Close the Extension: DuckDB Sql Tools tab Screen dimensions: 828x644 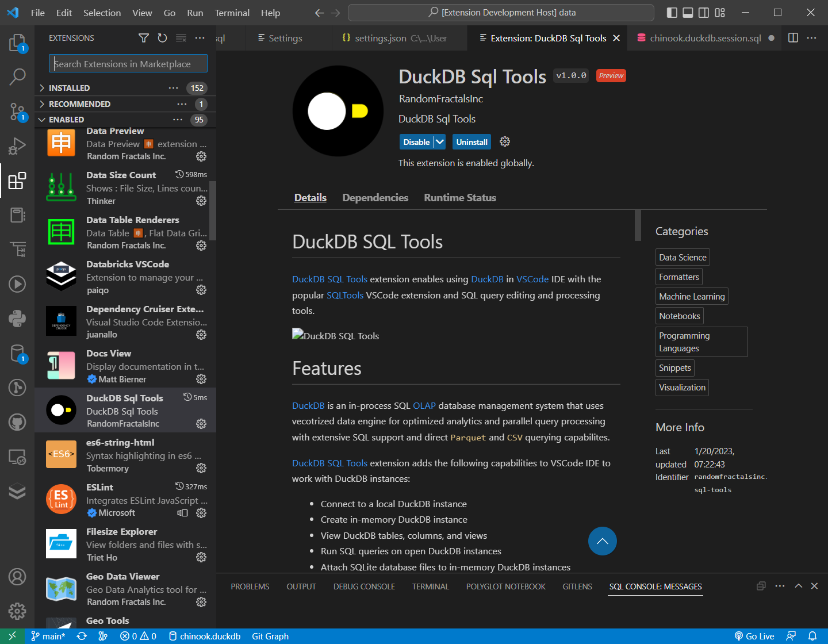[x=616, y=38]
